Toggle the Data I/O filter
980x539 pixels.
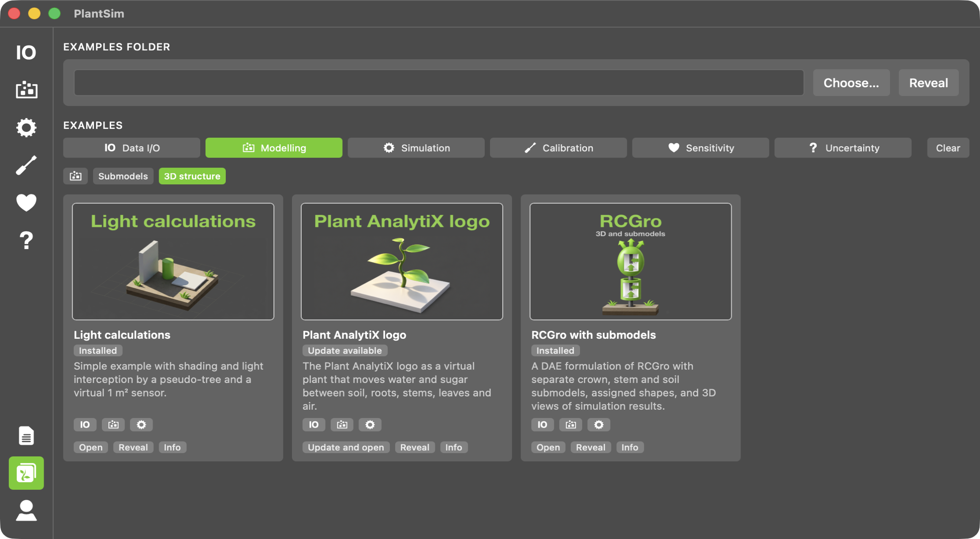[131, 148]
